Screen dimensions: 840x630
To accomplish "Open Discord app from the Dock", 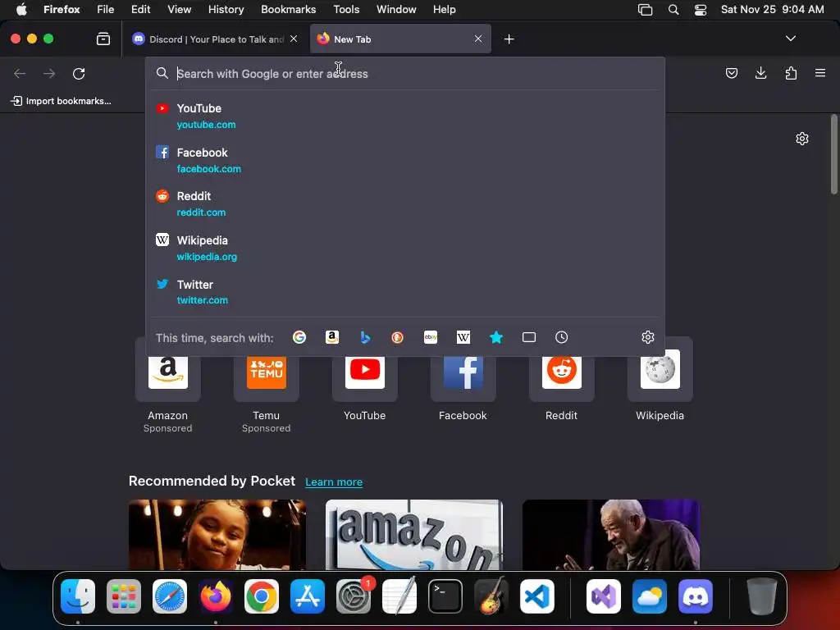I will click(696, 596).
